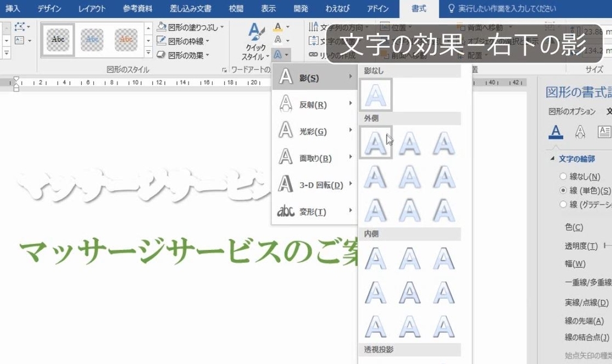Screen dimensions: 612x364
Task: Collapse the 文字の輪郭 section
Action: (552, 158)
